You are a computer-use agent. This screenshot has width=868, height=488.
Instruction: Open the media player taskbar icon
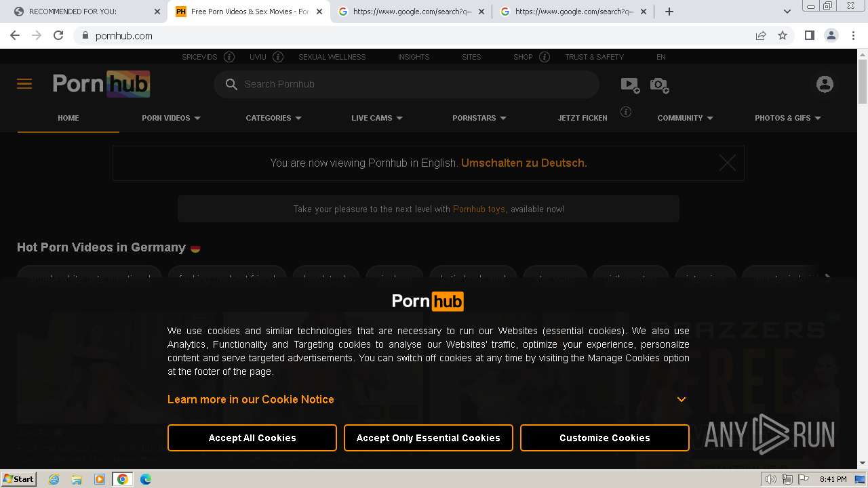tap(100, 479)
